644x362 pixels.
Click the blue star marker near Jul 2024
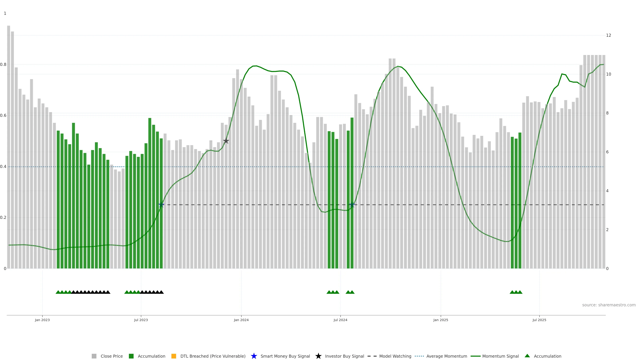(352, 205)
